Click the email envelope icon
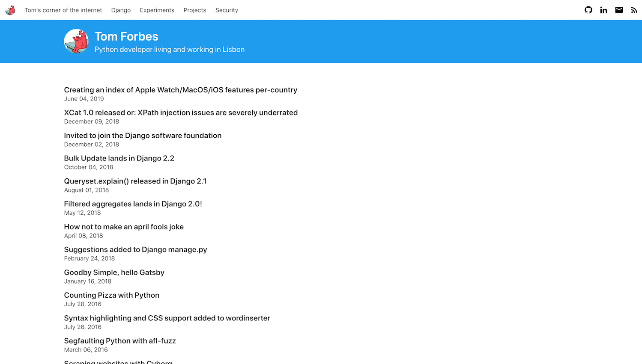 (x=619, y=10)
